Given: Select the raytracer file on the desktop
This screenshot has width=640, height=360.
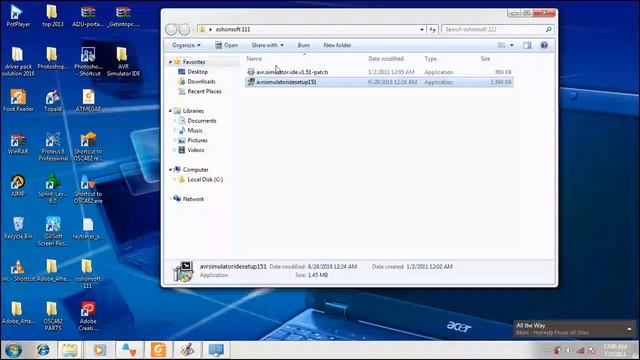Looking at the screenshot, I should tap(88, 228).
